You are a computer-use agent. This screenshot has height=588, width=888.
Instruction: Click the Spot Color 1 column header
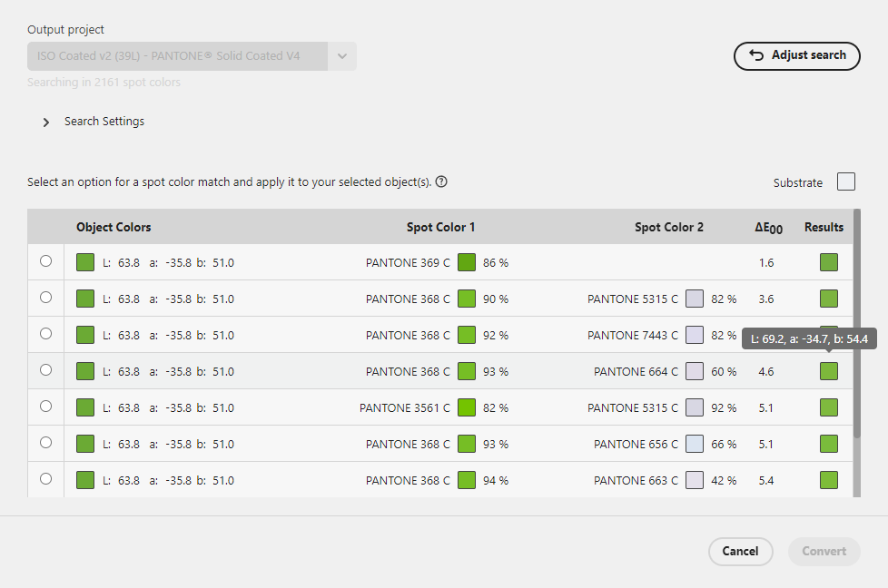click(440, 227)
